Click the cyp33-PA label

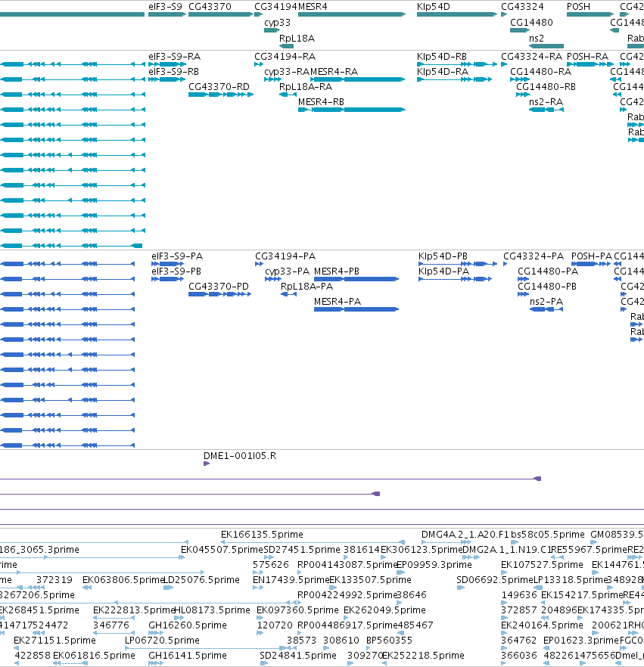287,271
